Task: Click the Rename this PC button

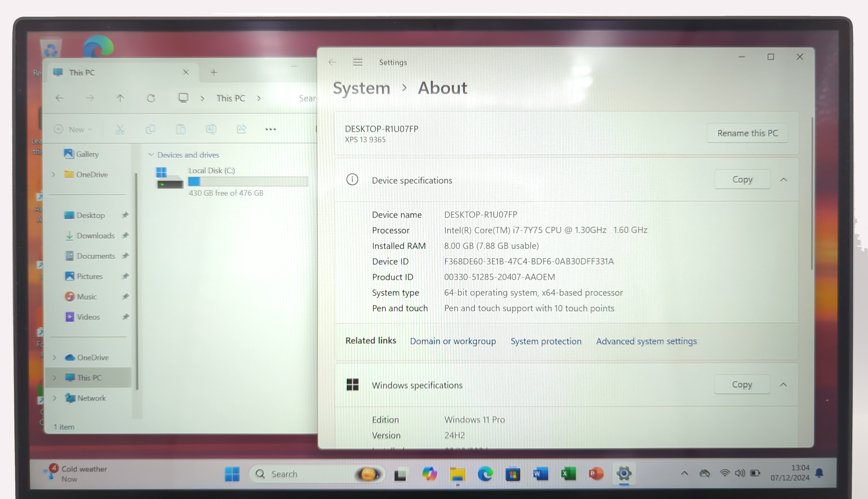Action: (x=747, y=133)
